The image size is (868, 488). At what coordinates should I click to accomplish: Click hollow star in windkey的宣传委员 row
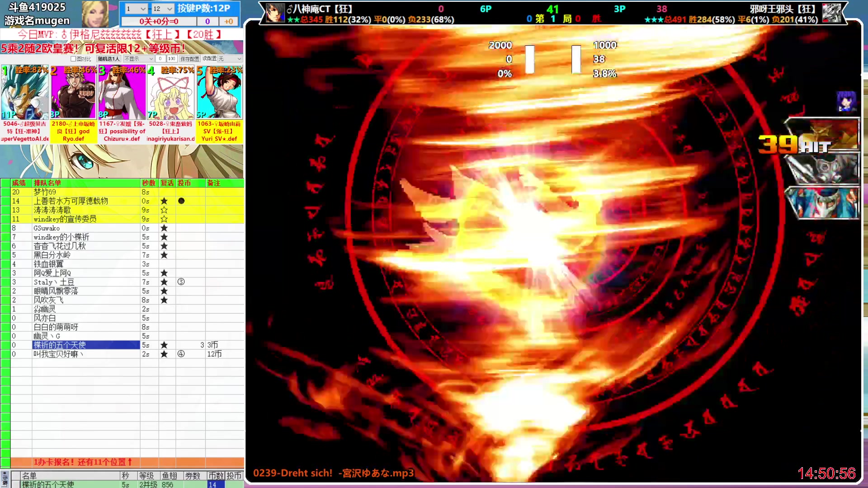[x=164, y=219]
